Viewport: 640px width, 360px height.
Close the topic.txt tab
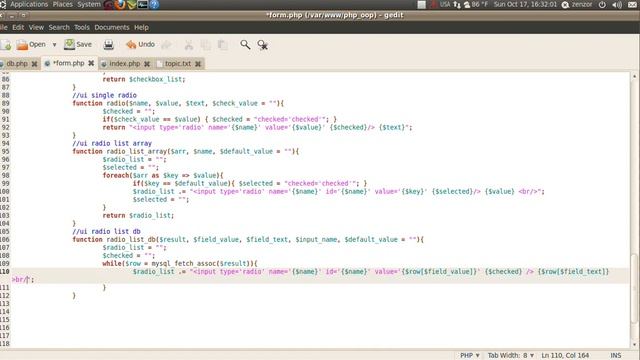(x=198, y=64)
